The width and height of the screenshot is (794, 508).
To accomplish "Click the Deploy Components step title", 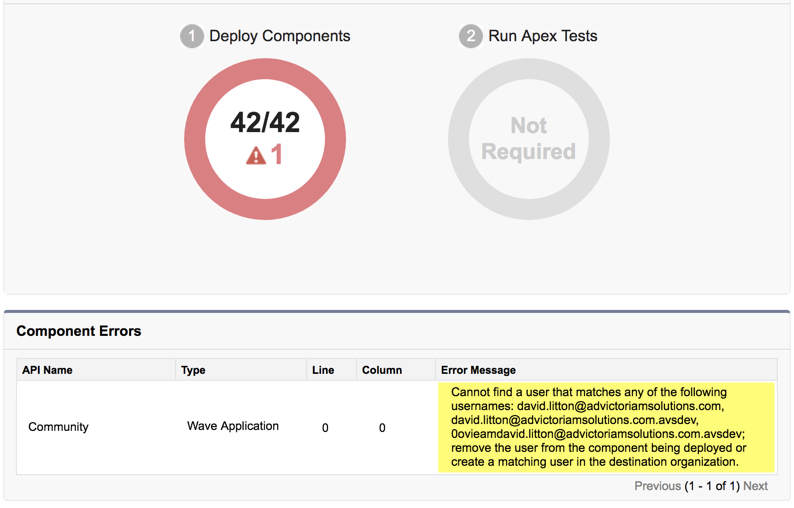I will pos(279,36).
